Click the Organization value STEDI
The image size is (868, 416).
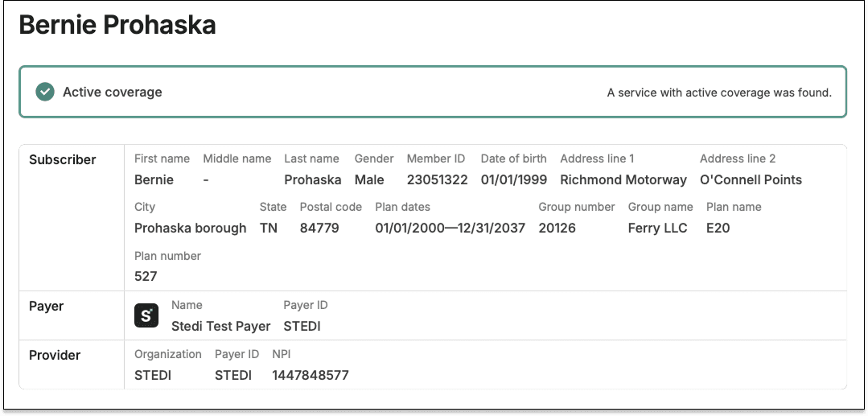point(153,376)
